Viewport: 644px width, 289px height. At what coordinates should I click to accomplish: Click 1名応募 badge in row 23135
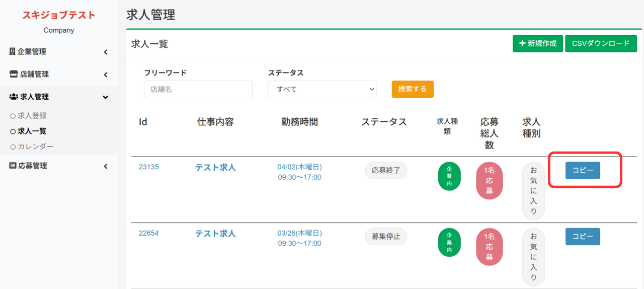coord(489,181)
